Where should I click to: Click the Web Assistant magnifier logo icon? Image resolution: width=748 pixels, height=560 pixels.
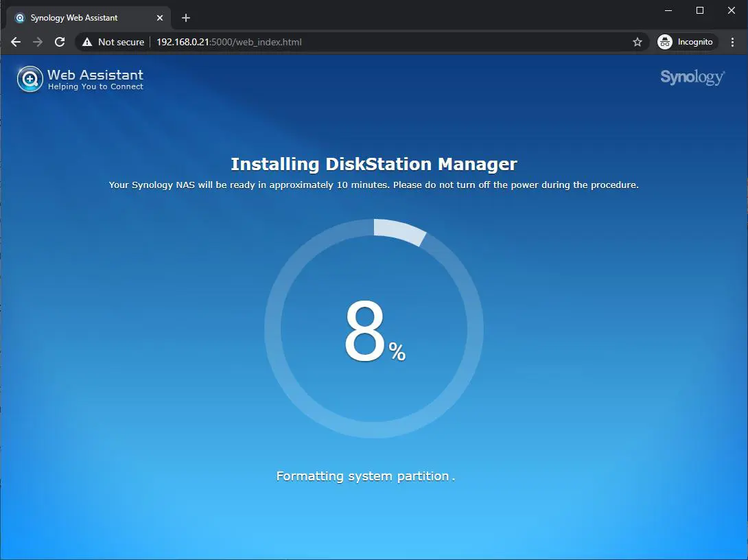[x=30, y=79]
